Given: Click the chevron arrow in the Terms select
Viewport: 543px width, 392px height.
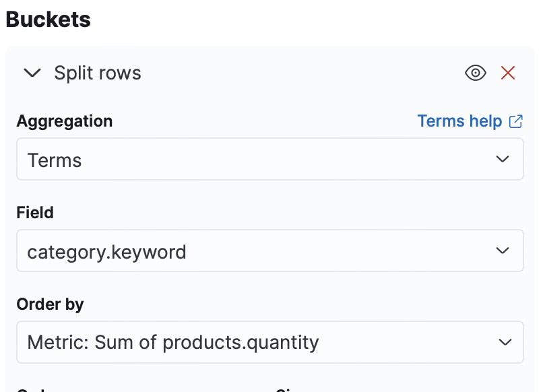Looking at the screenshot, I should [x=503, y=160].
